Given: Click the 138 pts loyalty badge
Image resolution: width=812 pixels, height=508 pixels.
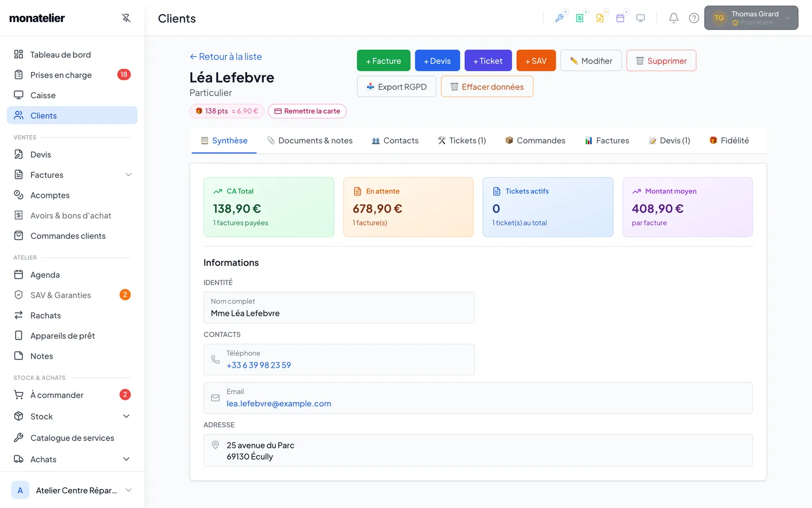Looking at the screenshot, I should (227, 111).
